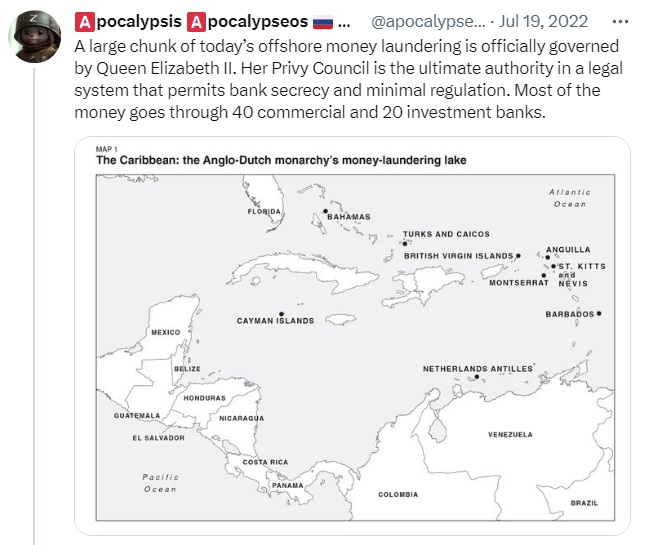
Task: Click the Jul 19, 2022 timestamp
Action: (543, 21)
